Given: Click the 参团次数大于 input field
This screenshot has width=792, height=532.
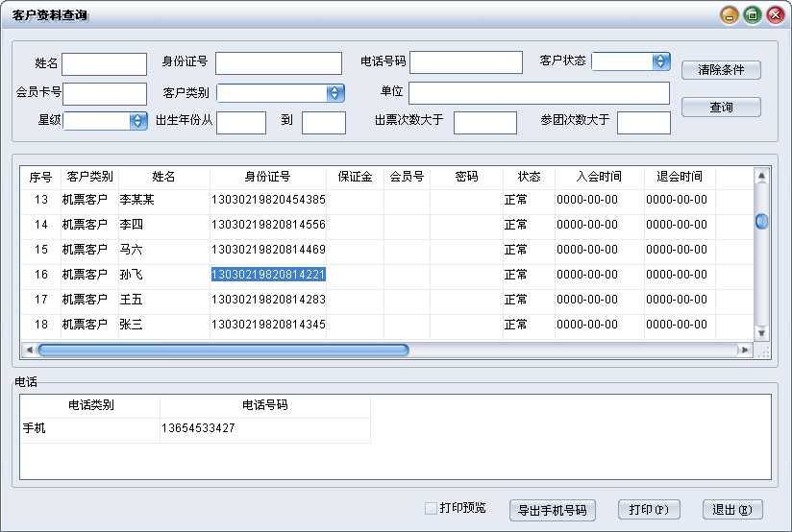Looking at the screenshot, I should click(x=644, y=123).
